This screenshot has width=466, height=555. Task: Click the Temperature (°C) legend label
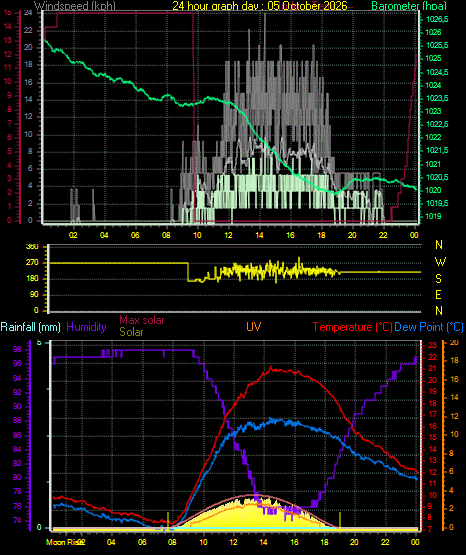click(352, 327)
